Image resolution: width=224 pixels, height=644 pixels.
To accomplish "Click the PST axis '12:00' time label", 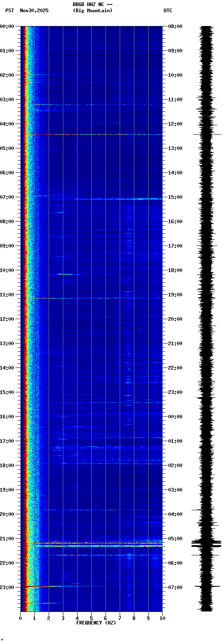I will 7,319.
